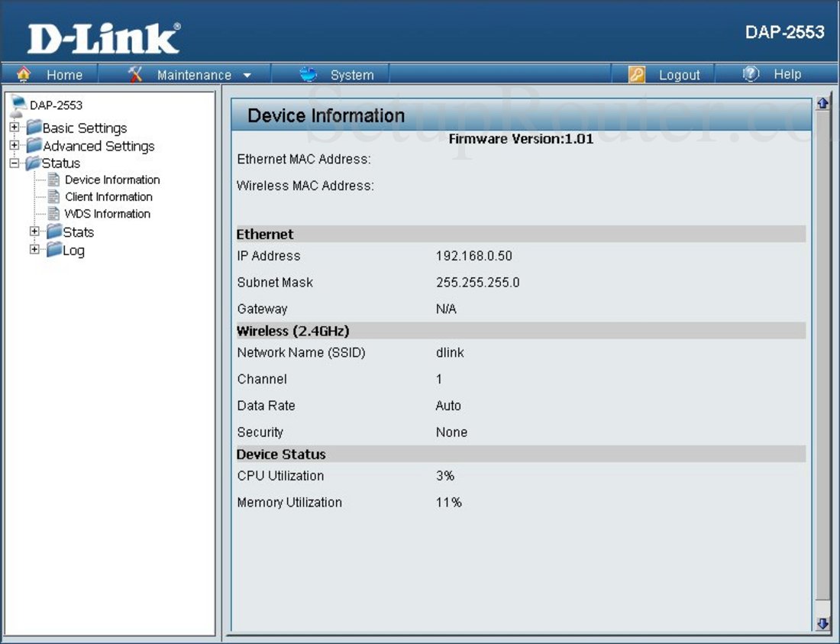
Task: Click the Network Name (SSID) label
Action: tap(301, 352)
